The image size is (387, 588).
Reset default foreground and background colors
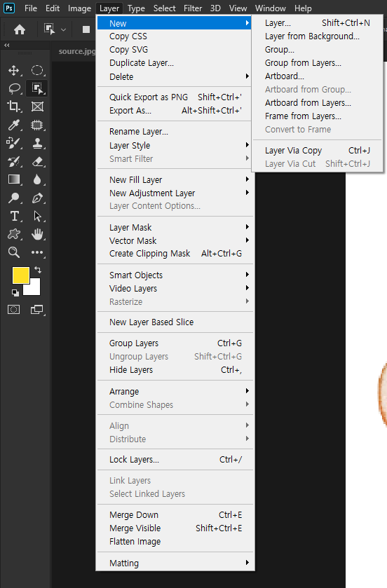click(15, 292)
